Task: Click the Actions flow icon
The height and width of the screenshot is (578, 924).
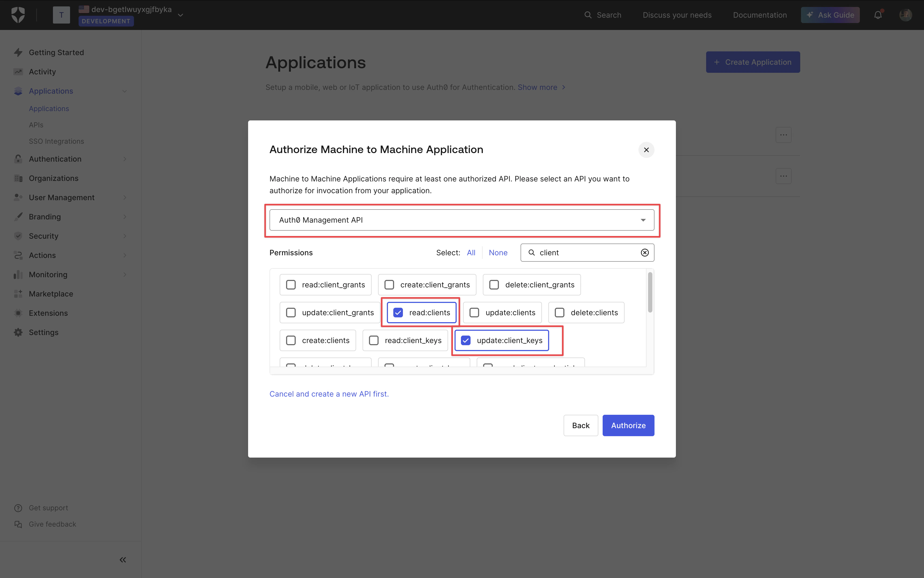Action: (x=18, y=255)
